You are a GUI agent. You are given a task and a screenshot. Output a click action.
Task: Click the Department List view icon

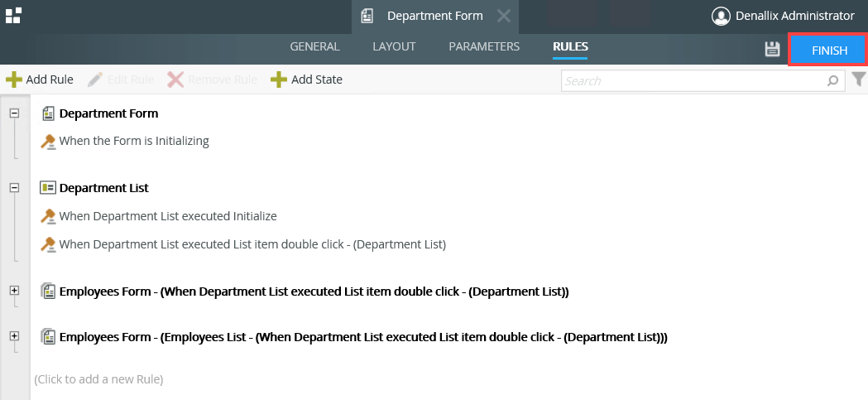coord(48,188)
